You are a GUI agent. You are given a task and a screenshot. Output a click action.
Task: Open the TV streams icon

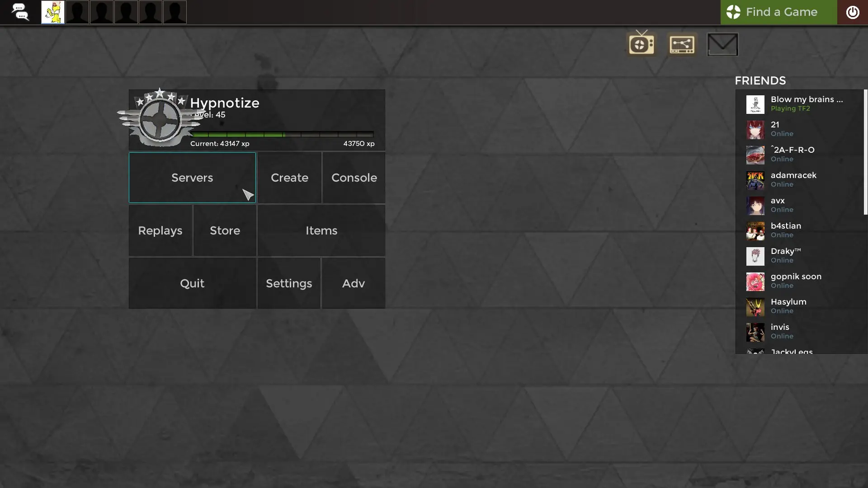642,44
